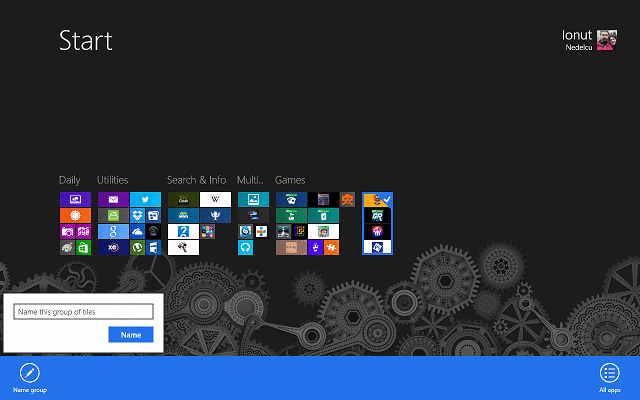Open the Wikipedia W tile
The width and height of the screenshot is (640, 400).
point(216,199)
